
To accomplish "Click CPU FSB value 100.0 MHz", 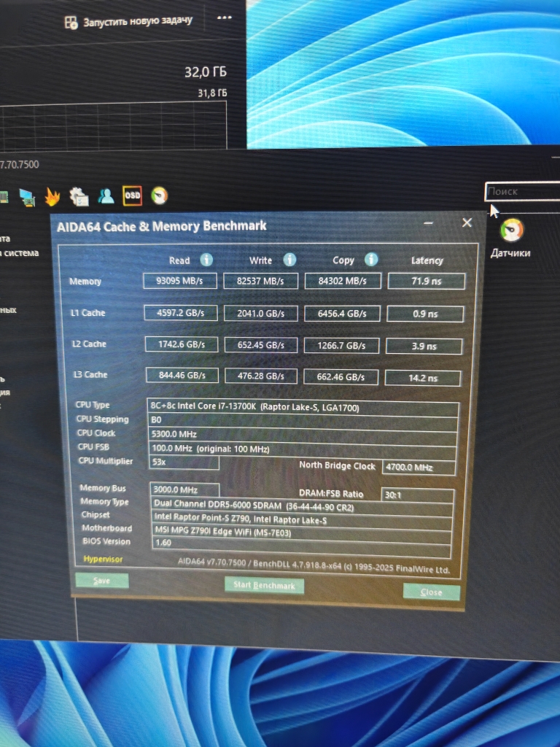I will (x=303, y=449).
